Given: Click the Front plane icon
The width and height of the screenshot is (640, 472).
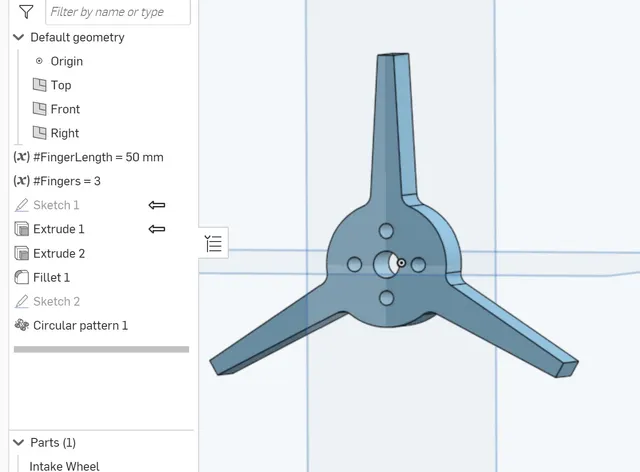Looking at the screenshot, I should pos(40,109).
